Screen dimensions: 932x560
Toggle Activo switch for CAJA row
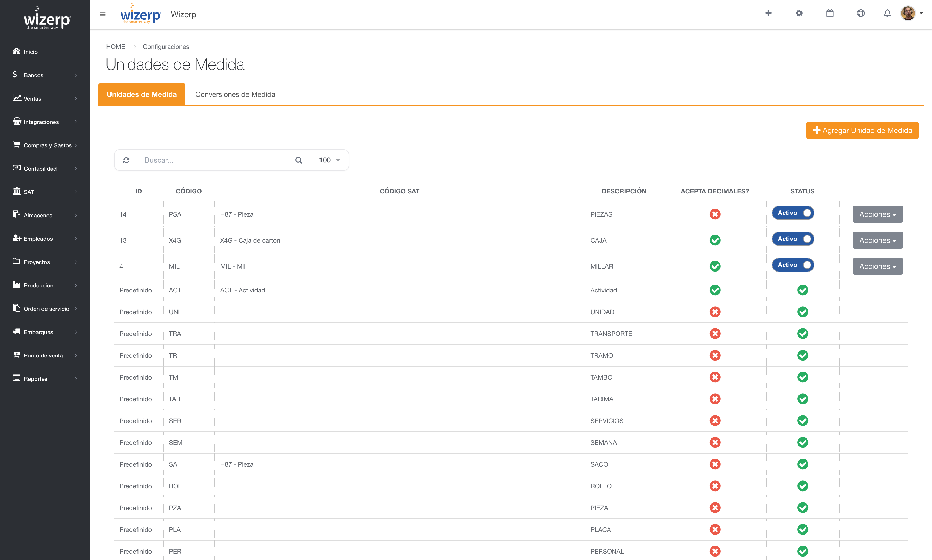pyautogui.click(x=793, y=239)
